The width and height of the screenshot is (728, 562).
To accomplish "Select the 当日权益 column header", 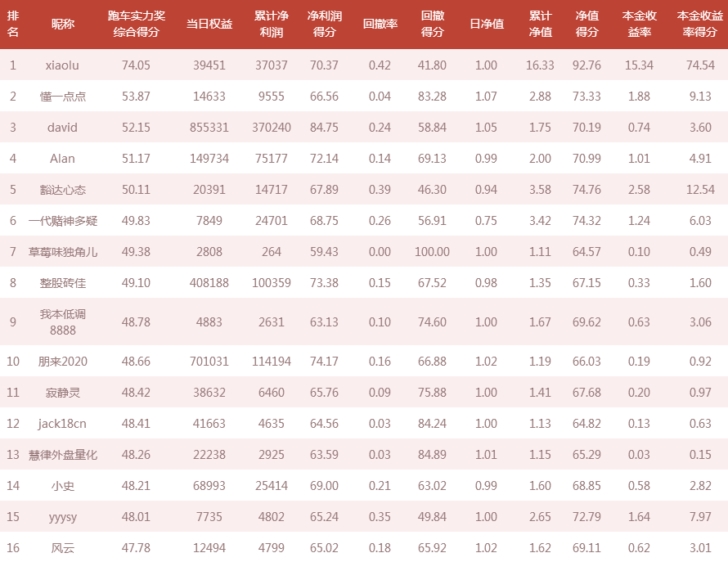I will pyautogui.click(x=209, y=25).
